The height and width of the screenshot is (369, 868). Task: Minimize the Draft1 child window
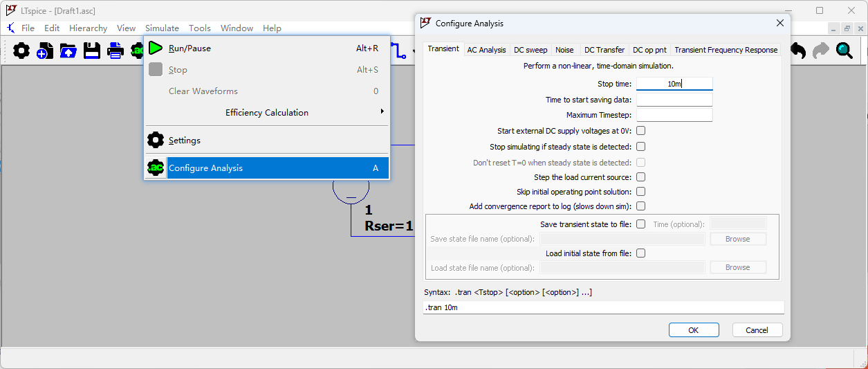(x=833, y=28)
